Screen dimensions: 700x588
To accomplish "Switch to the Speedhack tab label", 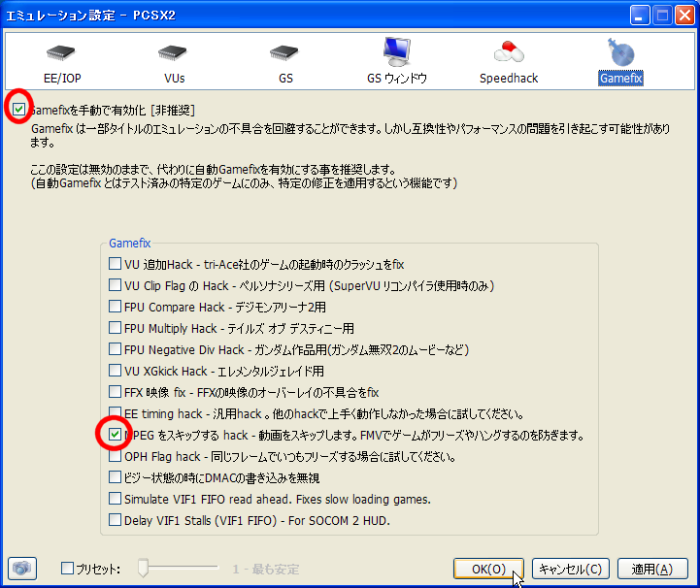I will (509, 78).
